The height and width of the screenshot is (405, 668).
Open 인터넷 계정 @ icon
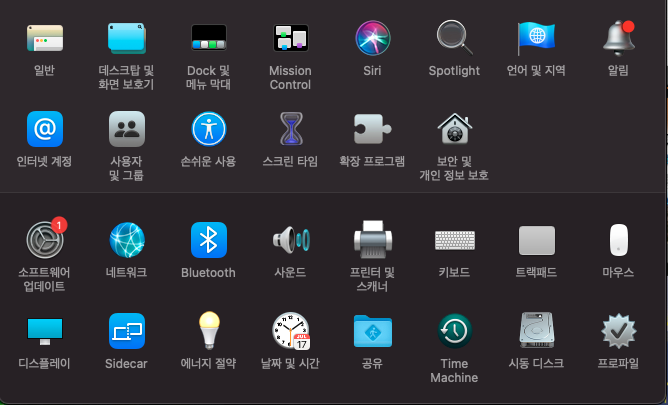(45, 129)
